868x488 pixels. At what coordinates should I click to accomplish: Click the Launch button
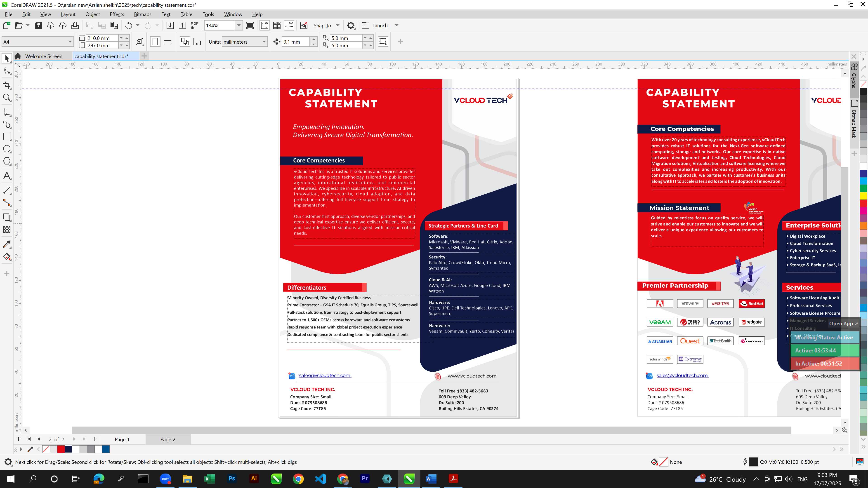tap(375, 25)
